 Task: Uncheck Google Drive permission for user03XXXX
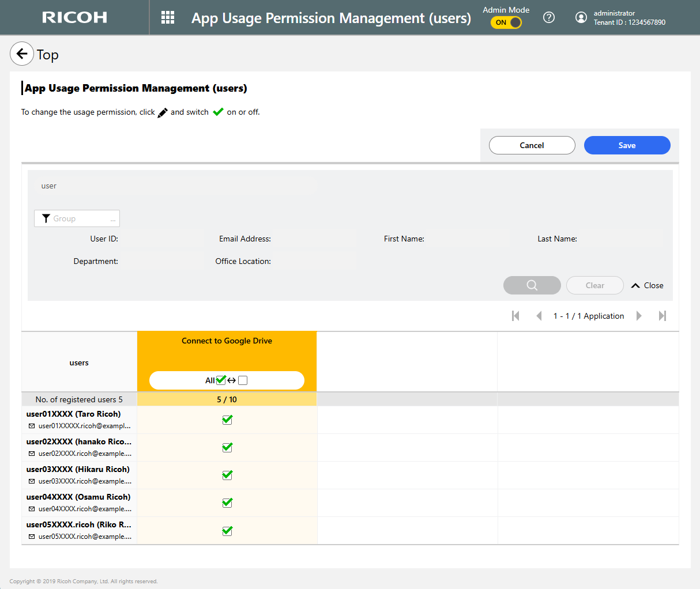227,475
